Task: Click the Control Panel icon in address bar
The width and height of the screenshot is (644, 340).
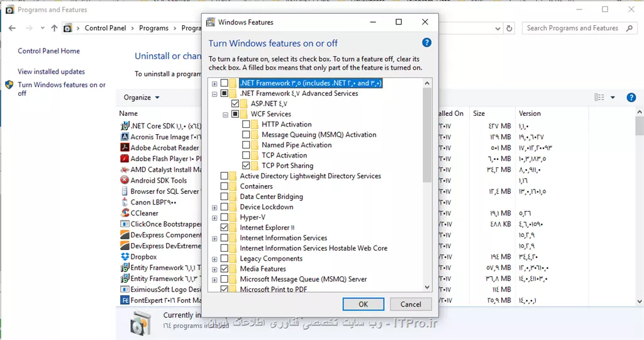Action: click(x=67, y=28)
